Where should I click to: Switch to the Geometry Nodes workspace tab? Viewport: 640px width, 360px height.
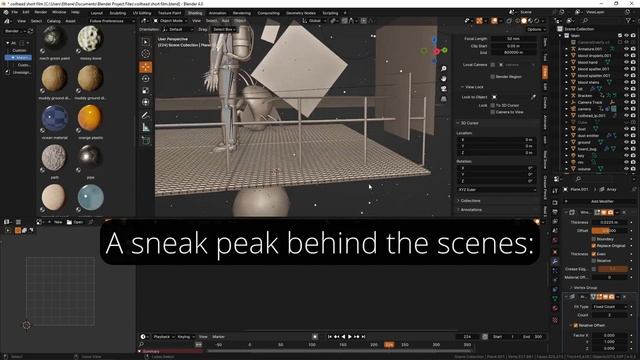(301, 13)
